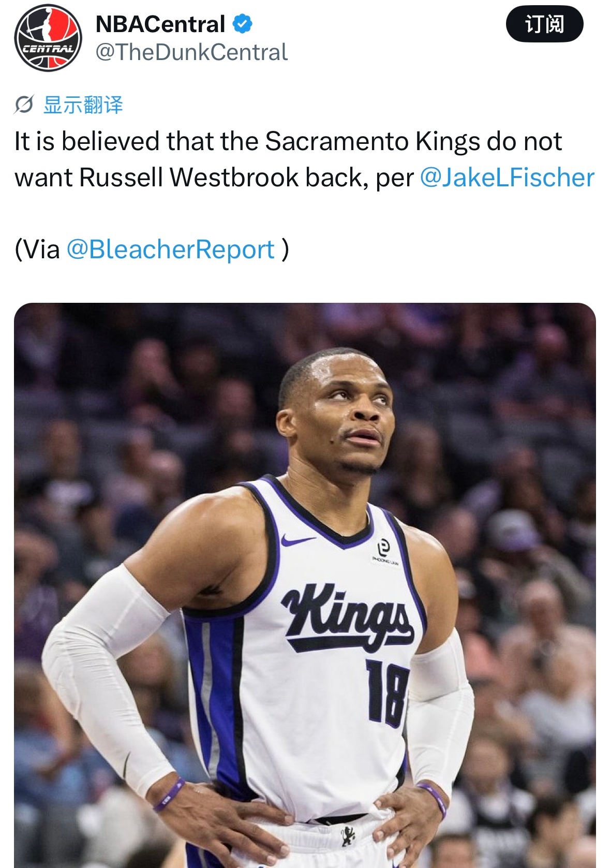Click the @TheDunkCentral handle

tap(191, 52)
